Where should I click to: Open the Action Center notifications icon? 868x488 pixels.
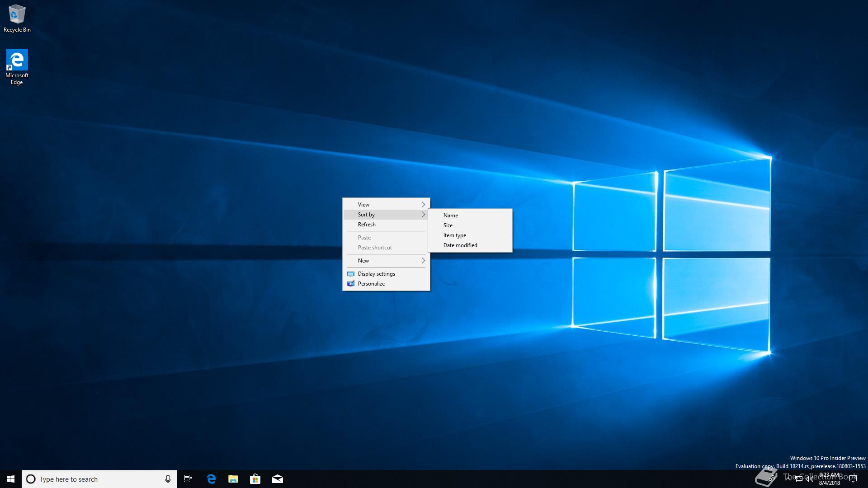[x=853, y=479]
